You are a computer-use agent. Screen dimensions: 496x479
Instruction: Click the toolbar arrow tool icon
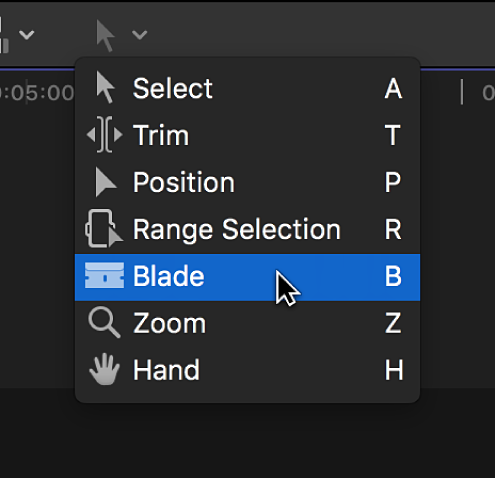coord(105,35)
